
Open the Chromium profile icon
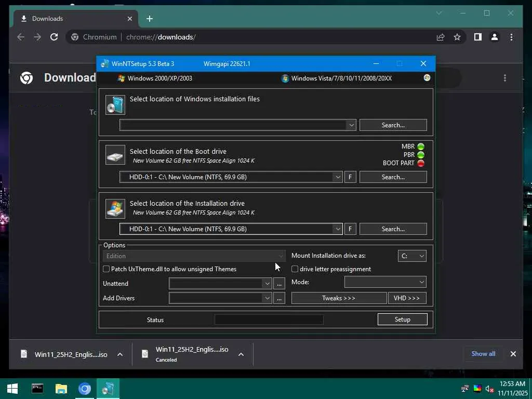[x=495, y=37]
